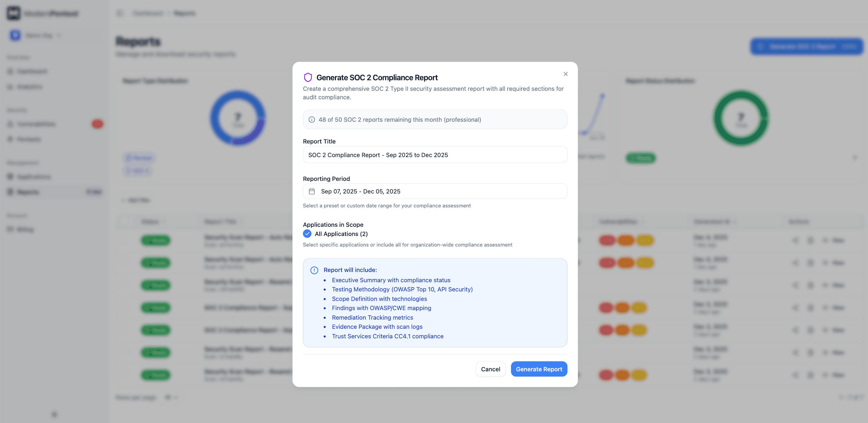Click into the Report Title text field
The height and width of the screenshot is (423, 868).
point(435,155)
